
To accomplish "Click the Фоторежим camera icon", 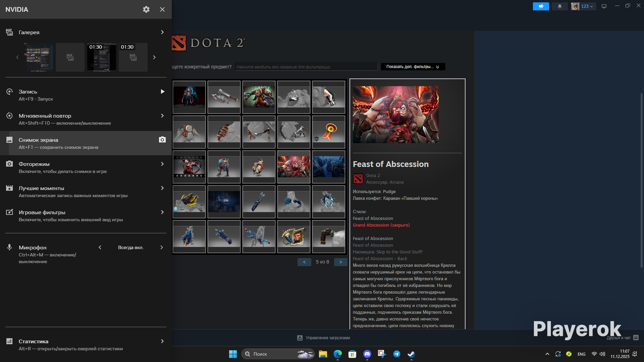I will pos(9,164).
